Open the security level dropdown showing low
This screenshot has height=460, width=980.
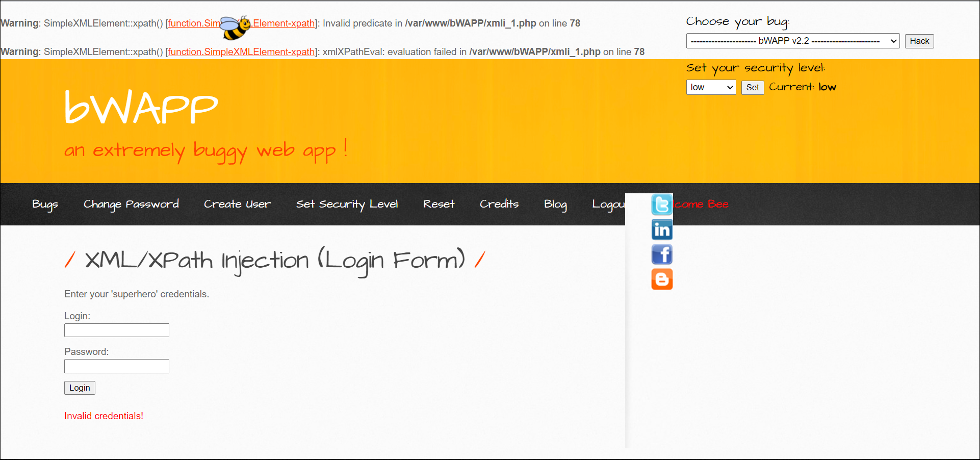point(711,87)
